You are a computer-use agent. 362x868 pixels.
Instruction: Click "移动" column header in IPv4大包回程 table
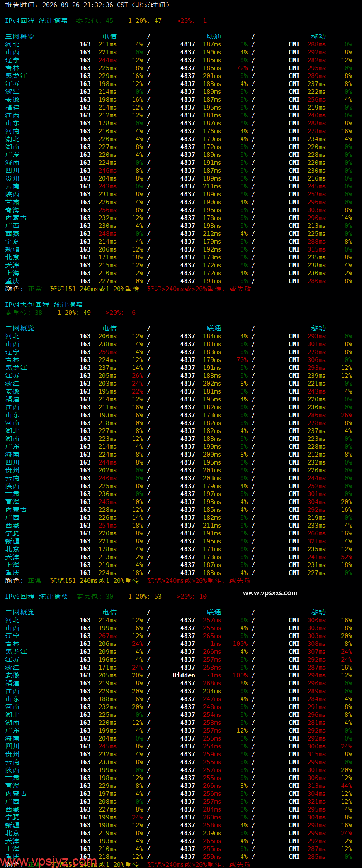[x=318, y=328]
